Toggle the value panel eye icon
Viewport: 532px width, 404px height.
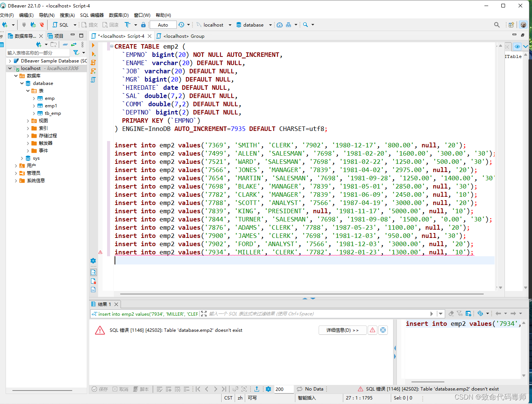pos(517,46)
